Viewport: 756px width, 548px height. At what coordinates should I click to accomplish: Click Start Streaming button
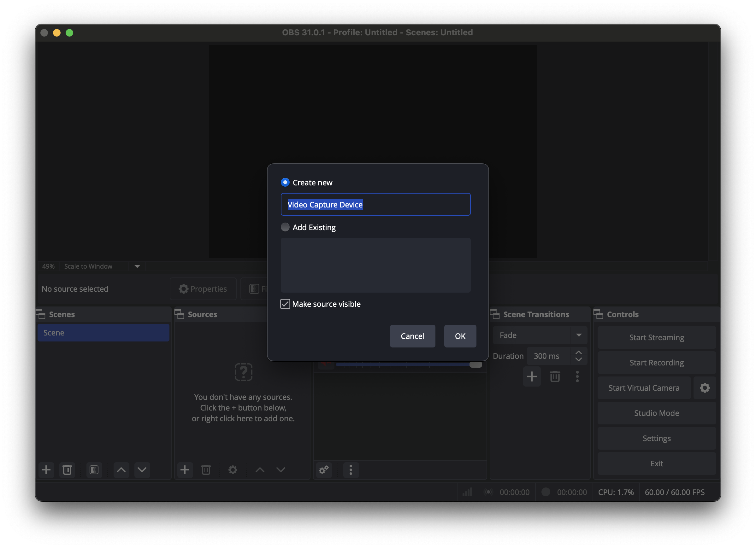coord(657,337)
